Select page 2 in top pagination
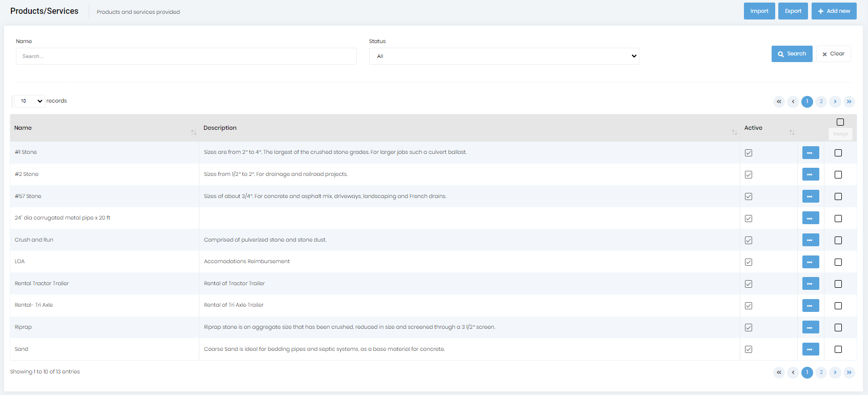The width and height of the screenshot is (868, 395). 821,102
